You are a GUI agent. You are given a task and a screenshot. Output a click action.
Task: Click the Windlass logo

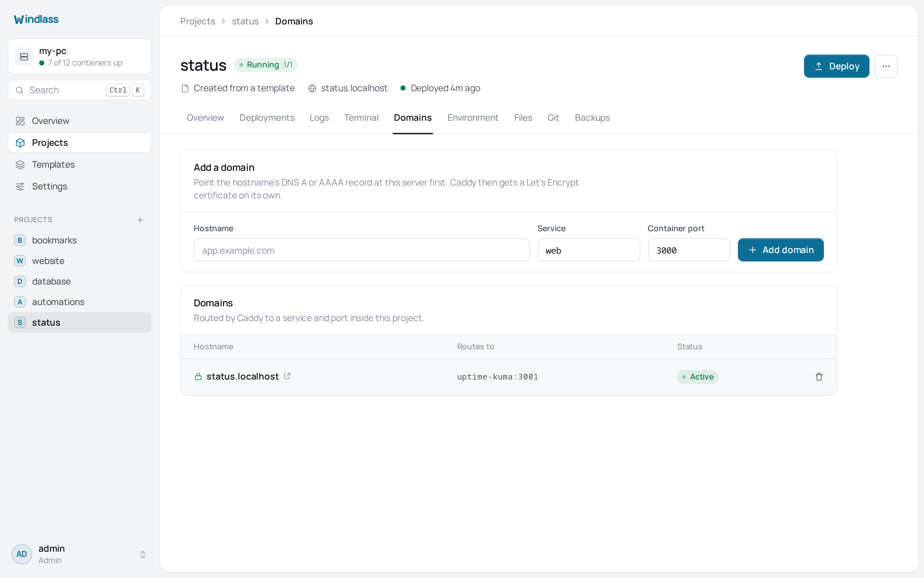tap(36, 19)
